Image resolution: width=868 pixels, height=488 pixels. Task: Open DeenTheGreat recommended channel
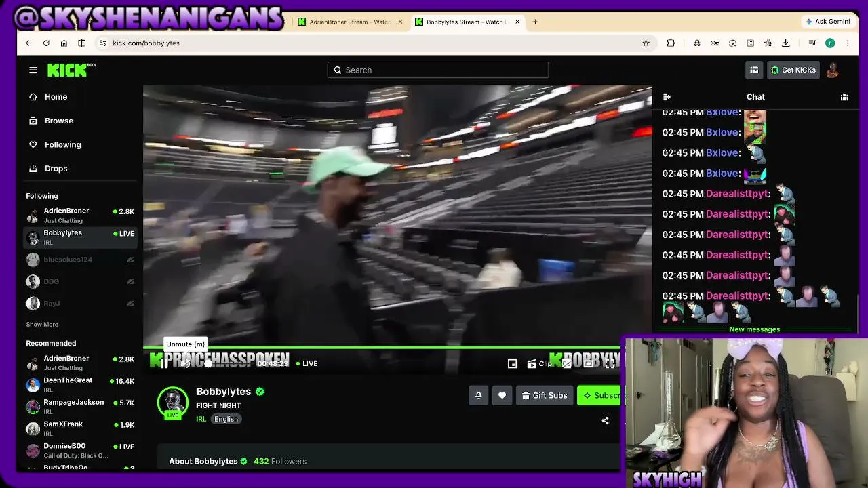[80, 385]
